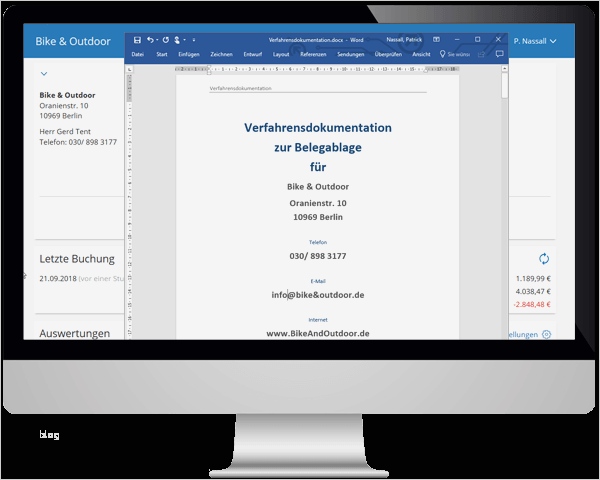Click the Nassall, Patrick account name
This screenshot has width=600, height=480.
pyautogui.click(x=404, y=39)
